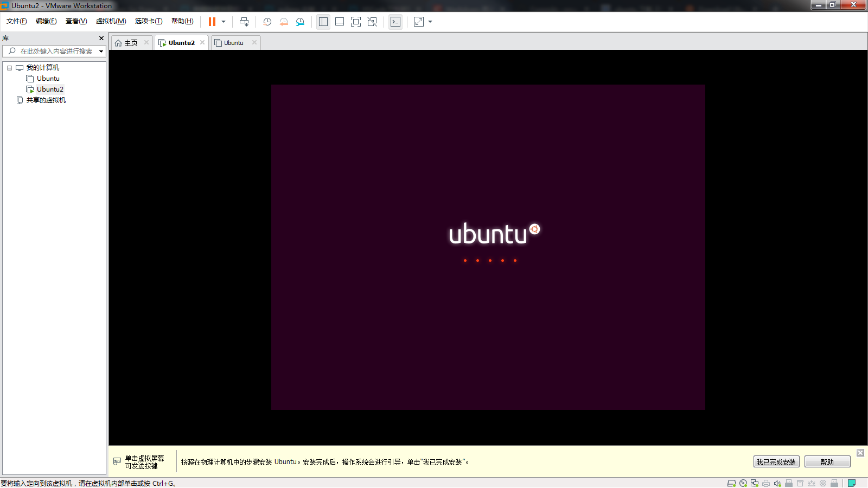Click the sound card status icon
868x488 pixels.
[777, 483]
